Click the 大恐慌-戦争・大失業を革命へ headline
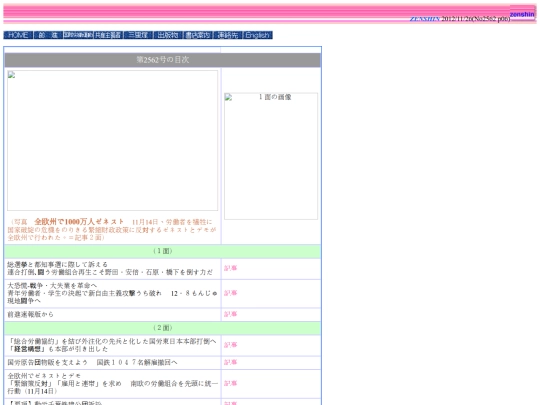The image size is (540, 405). click(52, 285)
